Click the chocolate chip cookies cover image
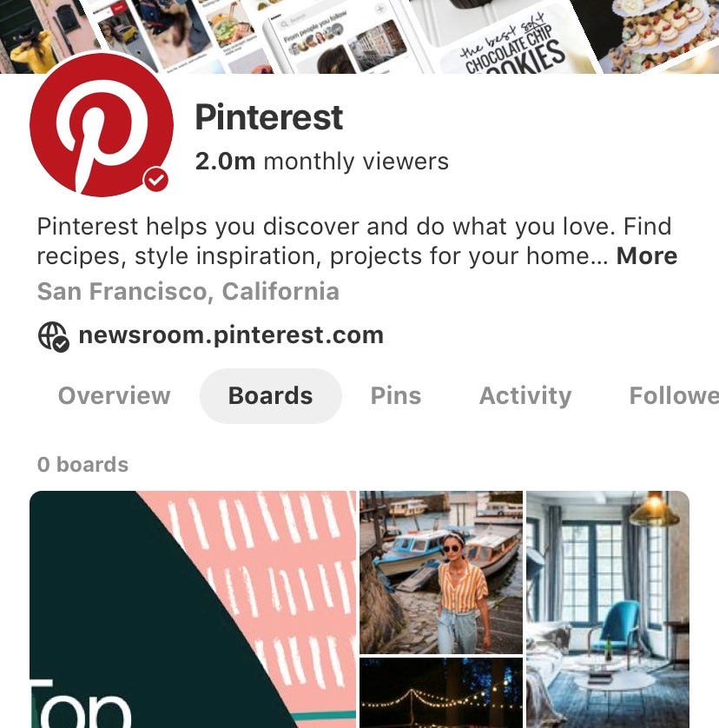Viewport: 719px width, 728px height. pos(511,39)
